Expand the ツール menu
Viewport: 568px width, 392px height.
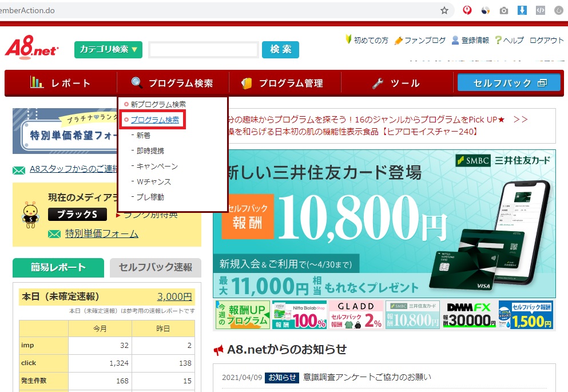396,83
